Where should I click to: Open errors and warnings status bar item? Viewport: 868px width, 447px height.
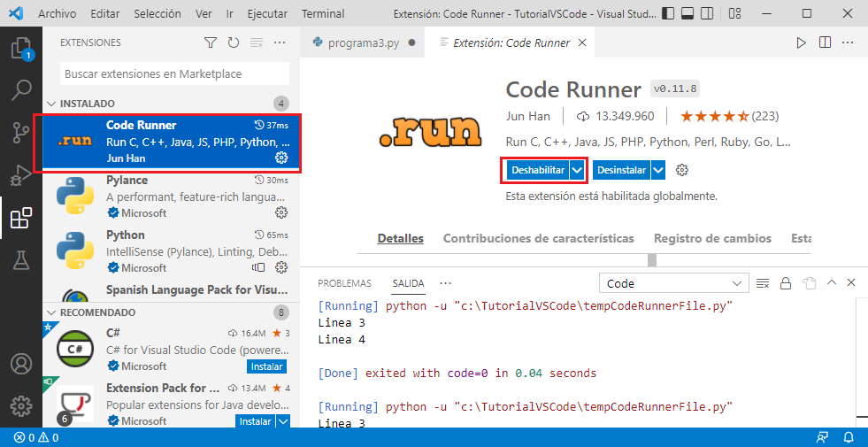pos(36,437)
